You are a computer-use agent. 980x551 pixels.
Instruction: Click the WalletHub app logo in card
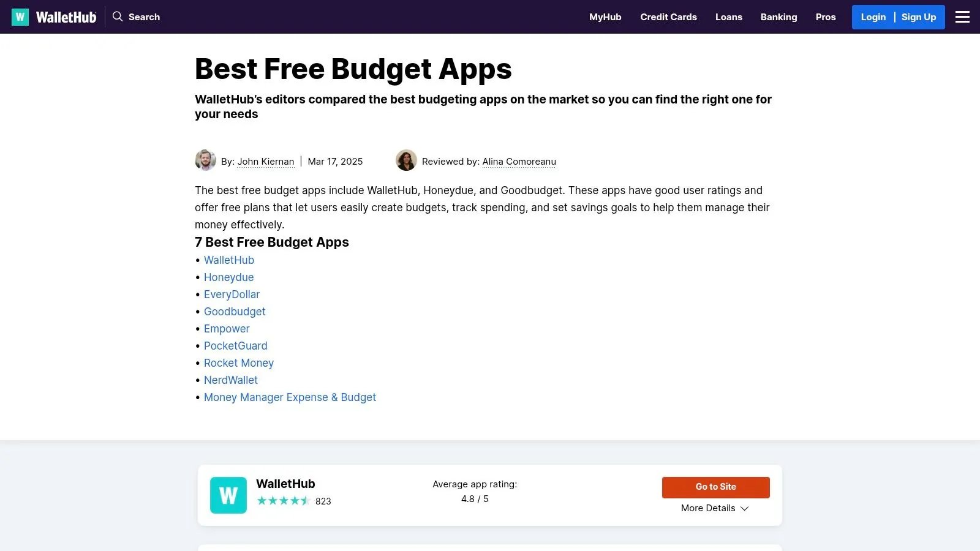(x=228, y=495)
